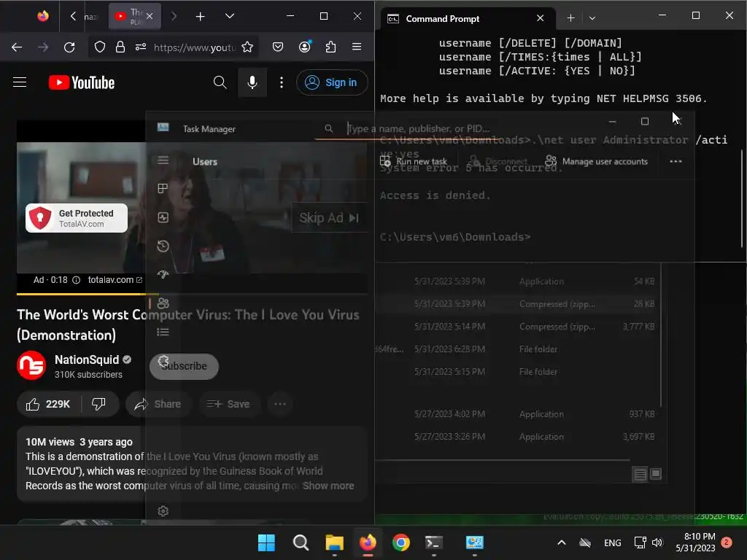Open Task Manager Details page icon

coord(163,332)
